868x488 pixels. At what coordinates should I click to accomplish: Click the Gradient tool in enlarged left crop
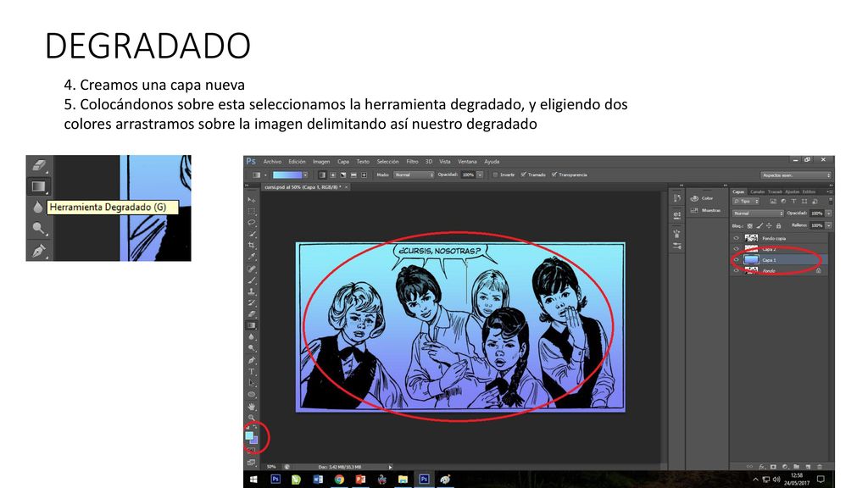pyautogui.click(x=38, y=186)
